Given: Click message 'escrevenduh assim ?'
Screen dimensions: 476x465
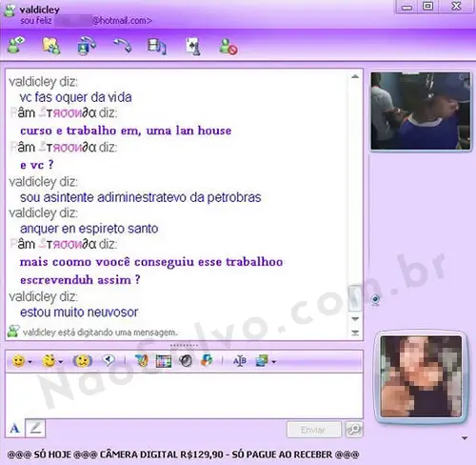Looking at the screenshot, I should [80, 280].
